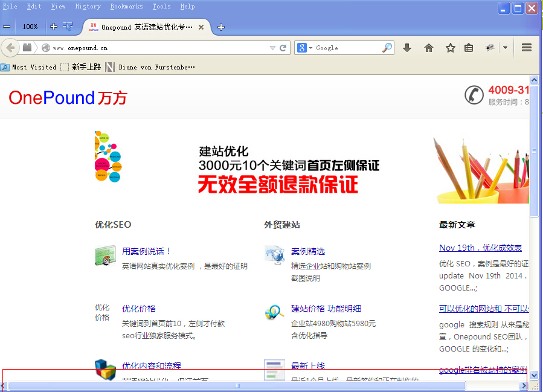Open the 建站价格 功能明细 link
The image size is (543, 392).
click(x=326, y=309)
